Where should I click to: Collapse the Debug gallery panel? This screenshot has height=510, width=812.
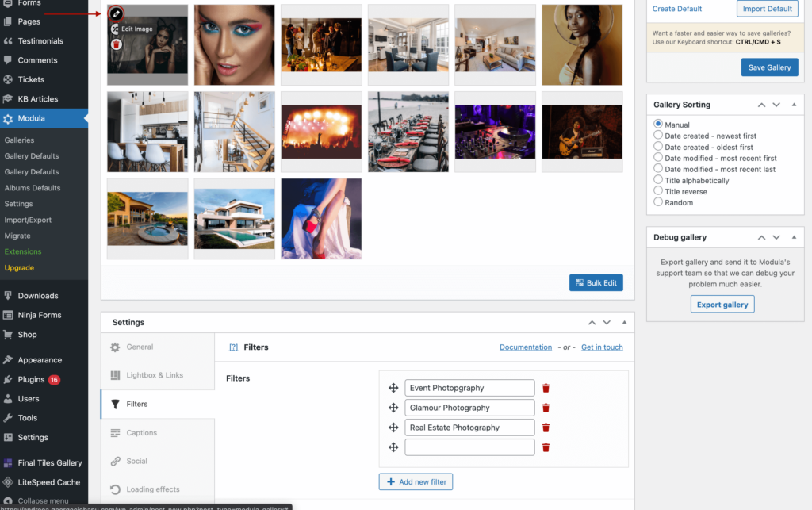[794, 236]
